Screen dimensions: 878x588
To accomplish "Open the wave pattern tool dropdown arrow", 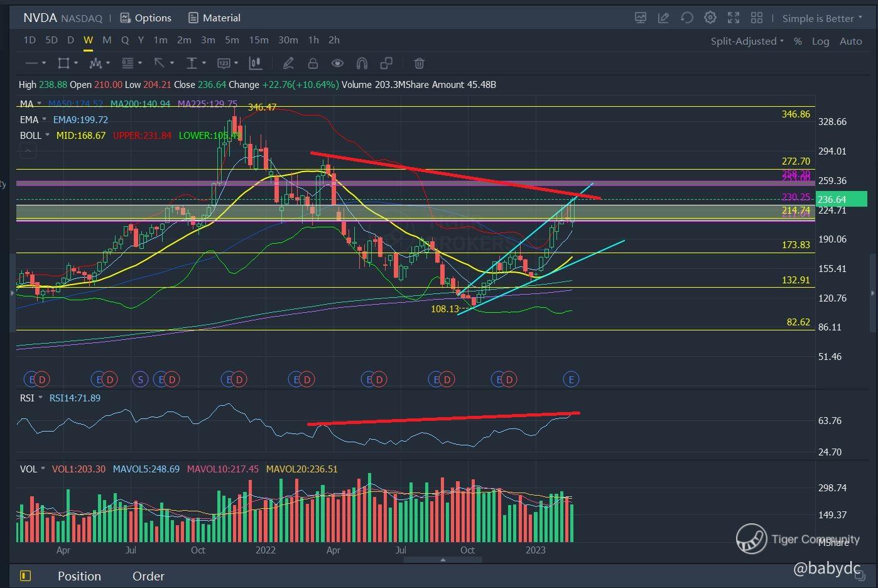I will point(108,63).
